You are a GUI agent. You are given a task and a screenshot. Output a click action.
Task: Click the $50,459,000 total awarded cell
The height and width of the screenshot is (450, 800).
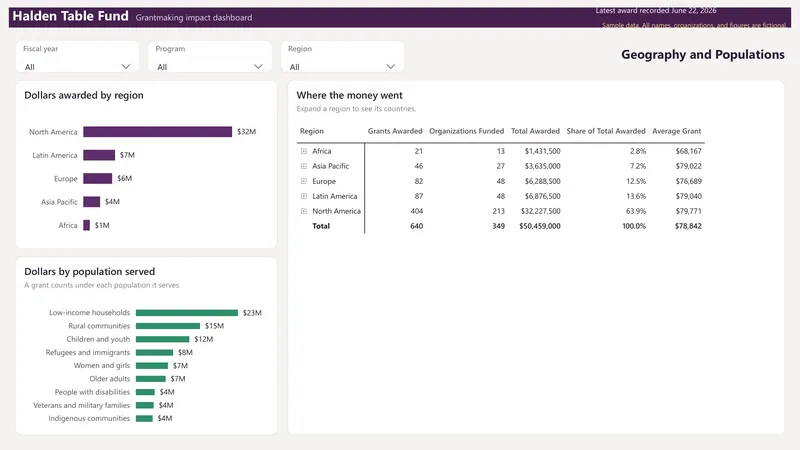tap(540, 226)
